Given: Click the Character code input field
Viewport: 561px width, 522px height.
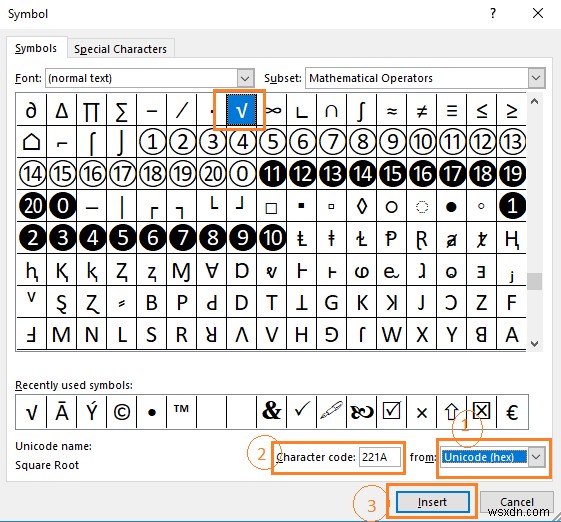Looking at the screenshot, I should pos(380,457).
